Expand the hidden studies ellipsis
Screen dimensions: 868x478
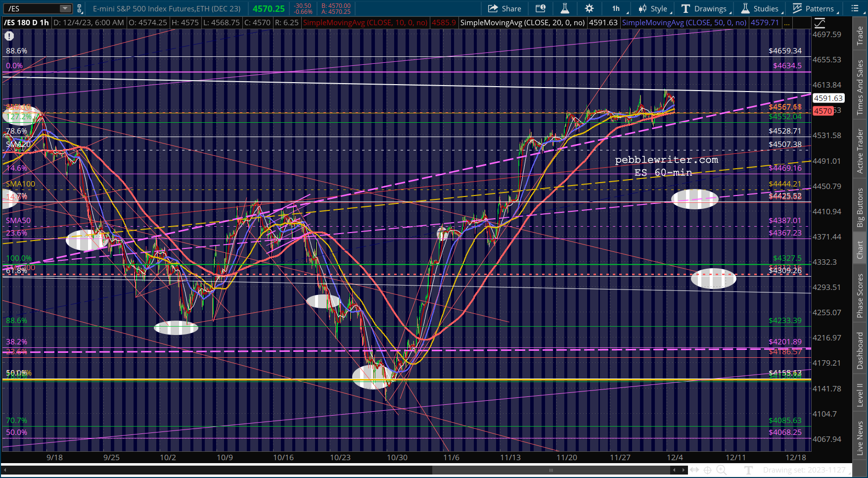coord(786,23)
